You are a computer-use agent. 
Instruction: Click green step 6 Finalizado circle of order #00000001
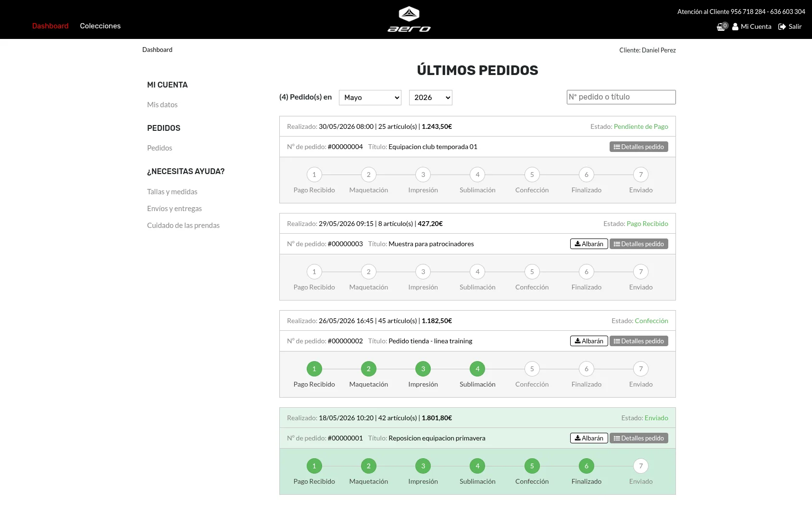pos(587,466)
